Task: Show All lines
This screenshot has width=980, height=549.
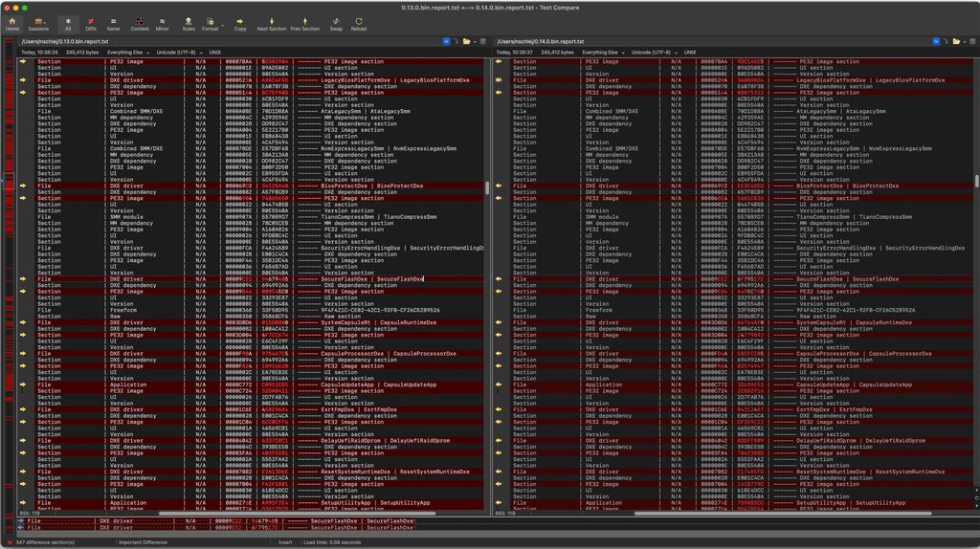Action: tap(68, 24)
